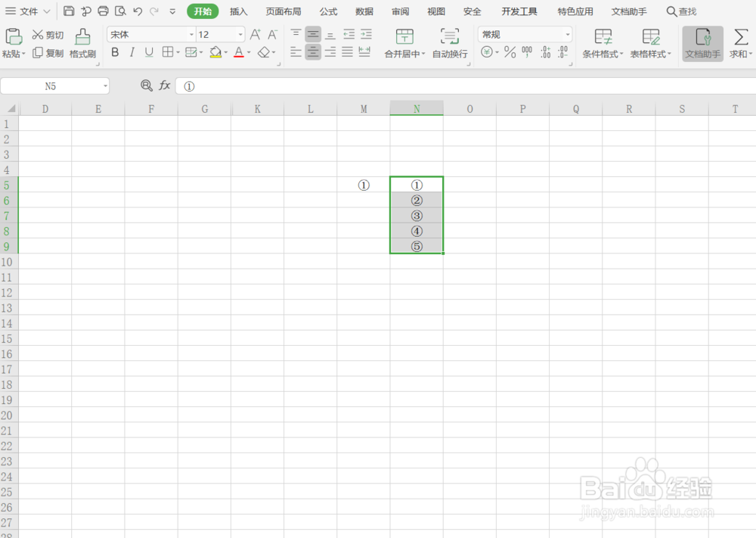The width and height of the screenshot is (756, 538).
Task: Toggle Underline formatting
Action: [x=149, y=52]
